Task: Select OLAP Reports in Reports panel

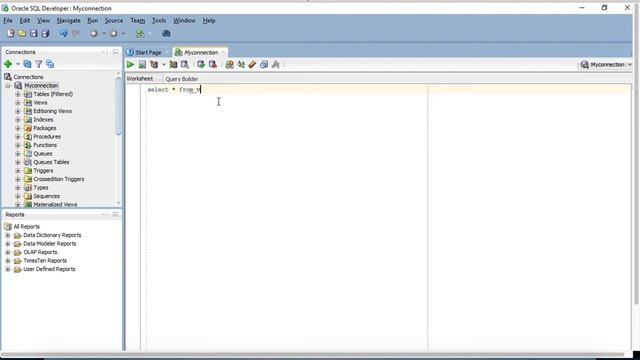Action: (40, 252)
